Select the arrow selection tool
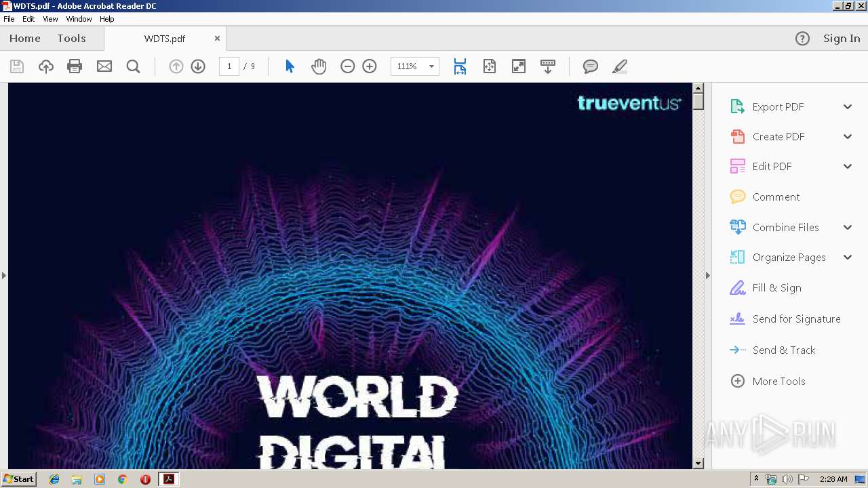 click(290, 66)
